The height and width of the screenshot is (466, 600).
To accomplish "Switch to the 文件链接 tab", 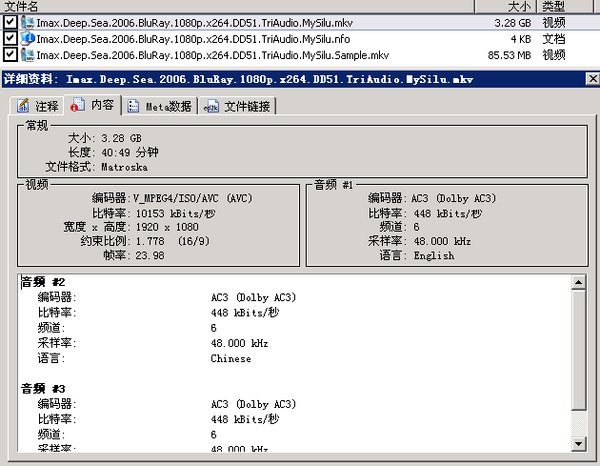I will (x=237, y=106).
